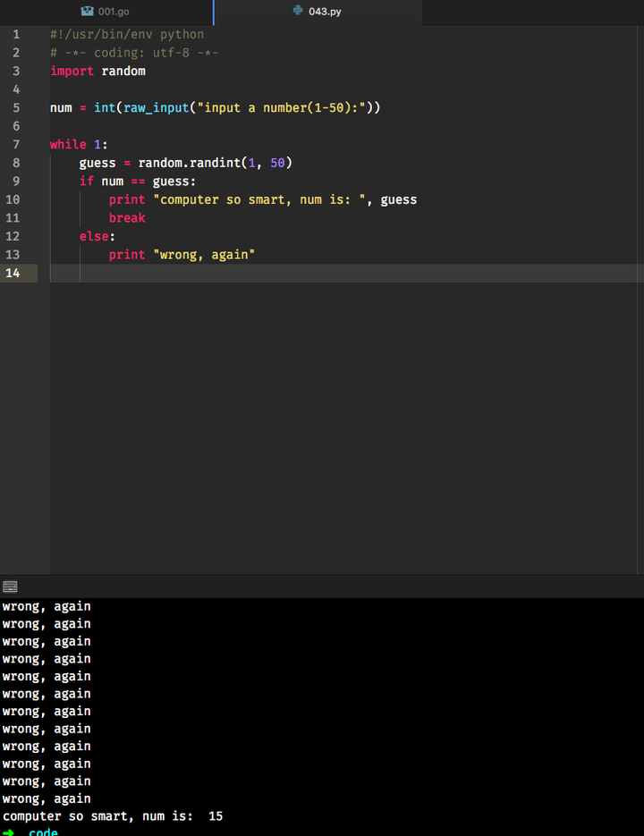Click the first 'wrong, again' terminal output line
The image size is (644, 836).
coord(47,607)
